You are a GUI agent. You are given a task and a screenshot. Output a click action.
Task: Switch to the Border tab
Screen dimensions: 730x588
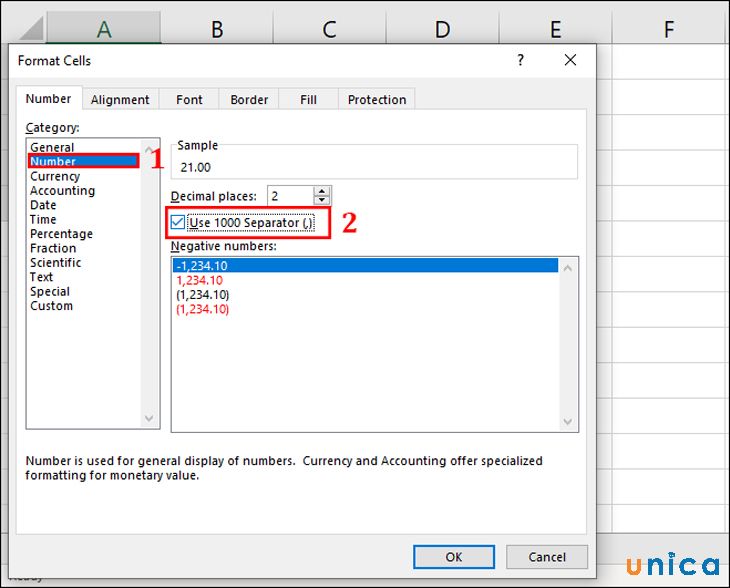coord(249,100)
